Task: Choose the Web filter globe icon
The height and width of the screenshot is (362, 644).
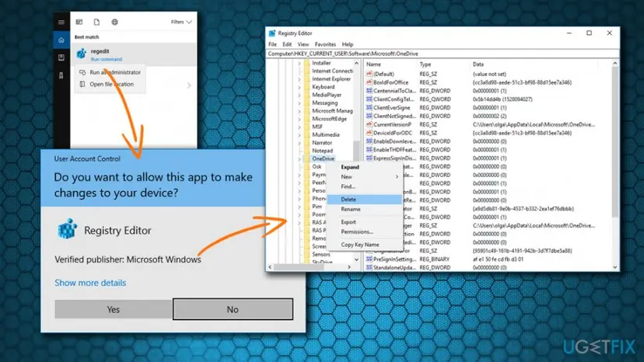Action: pyautogui.click(x=114, y=23)
